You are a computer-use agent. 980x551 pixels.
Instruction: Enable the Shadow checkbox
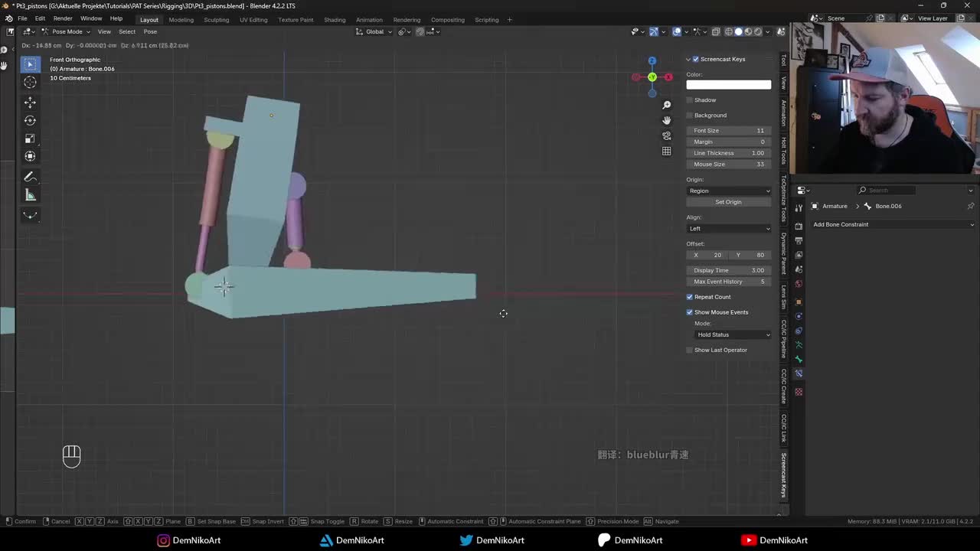(690, 100)
